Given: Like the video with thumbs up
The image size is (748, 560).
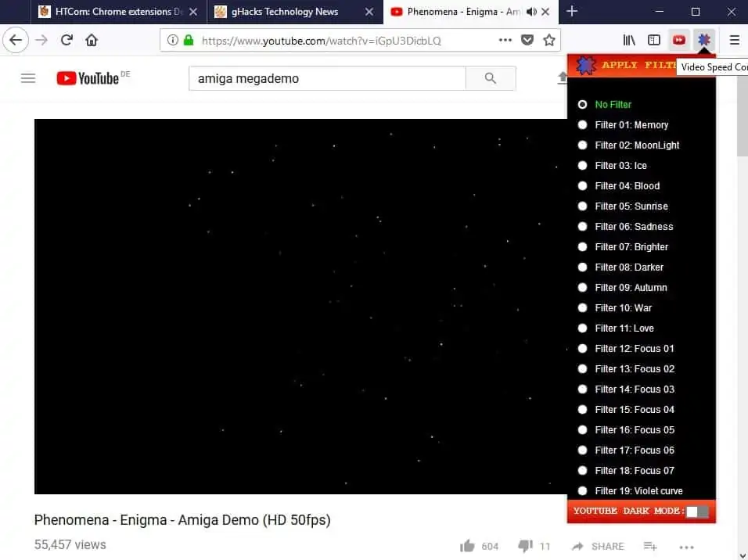Looking at the screenshot, I should pyautogui.click(x=468, y=546).
